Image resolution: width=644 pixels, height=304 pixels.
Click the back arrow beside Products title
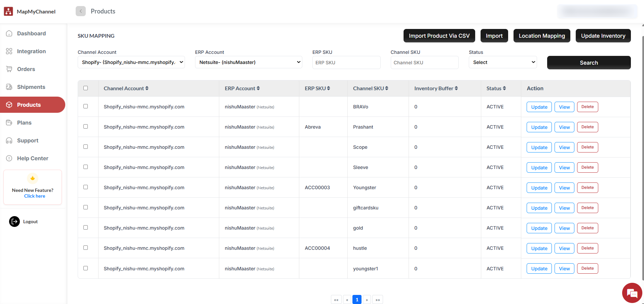81,11
